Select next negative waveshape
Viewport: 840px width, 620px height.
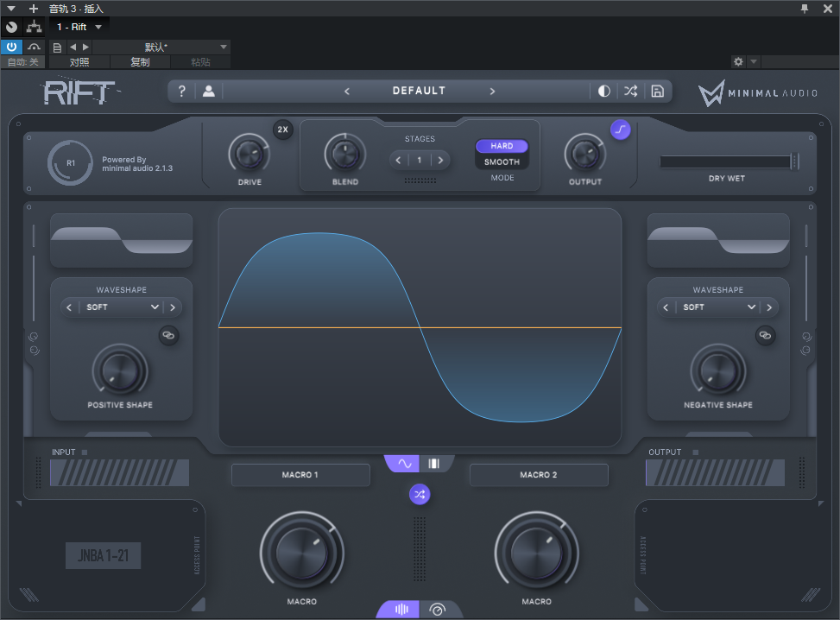pyautogui.click(x=769, y=307)
